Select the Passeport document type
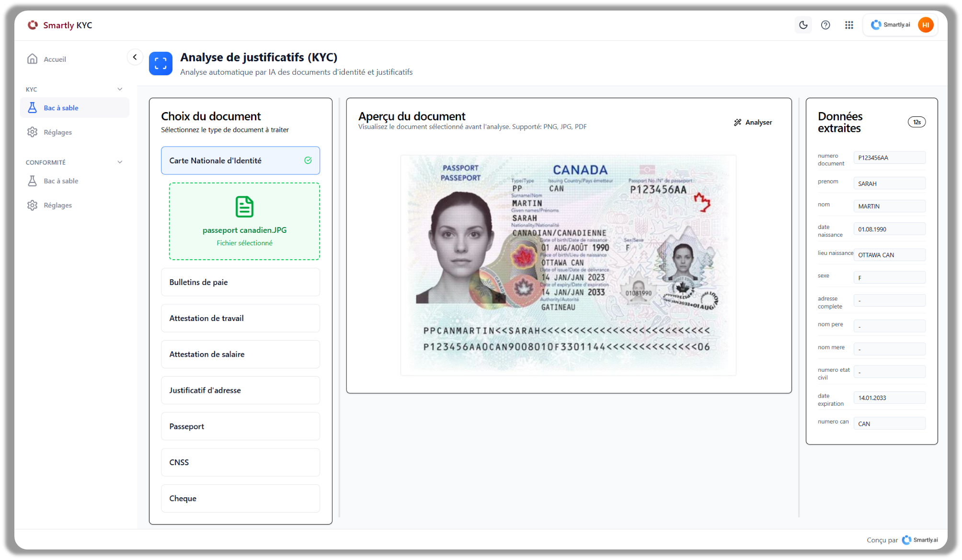Screen dimensions: 962x560 240,426
